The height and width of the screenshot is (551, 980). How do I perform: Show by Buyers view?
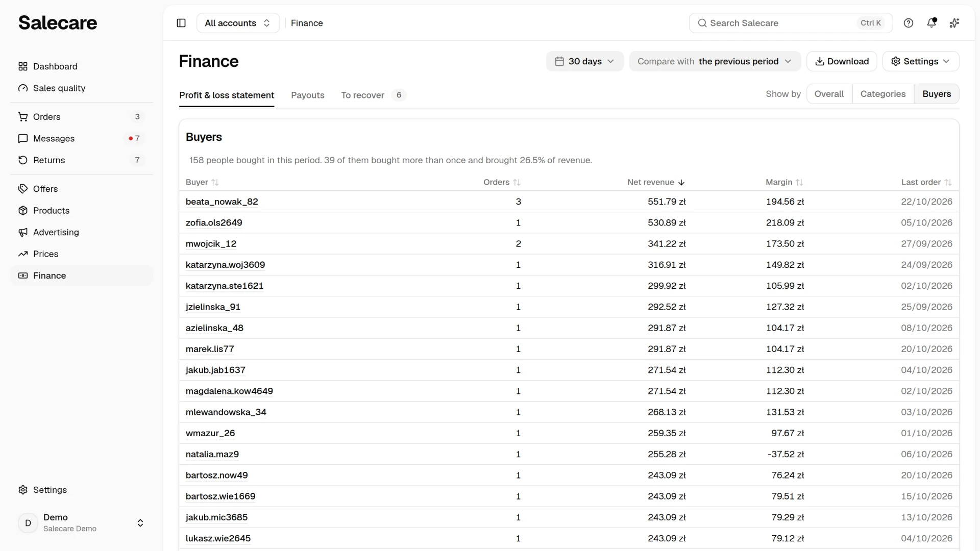click(937, 94)
